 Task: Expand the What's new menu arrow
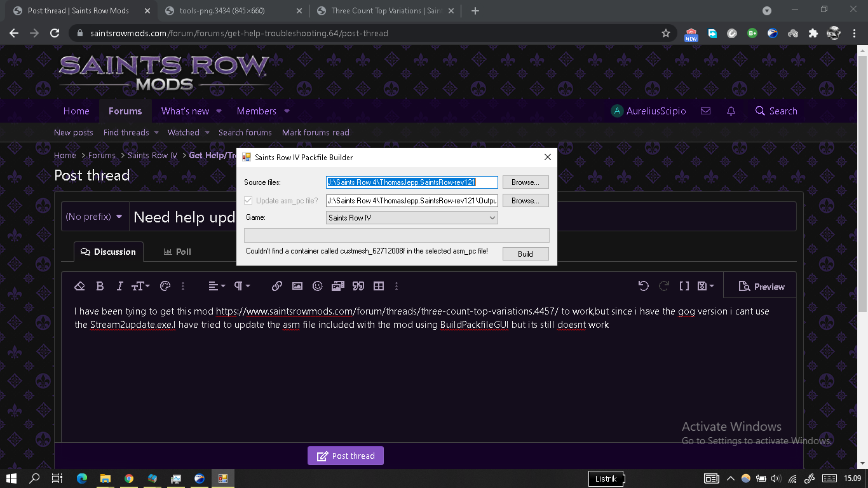pos(219,111)
